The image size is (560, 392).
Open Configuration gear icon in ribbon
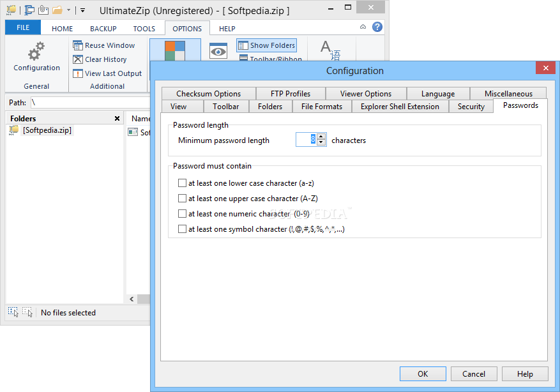click(36, 52)
